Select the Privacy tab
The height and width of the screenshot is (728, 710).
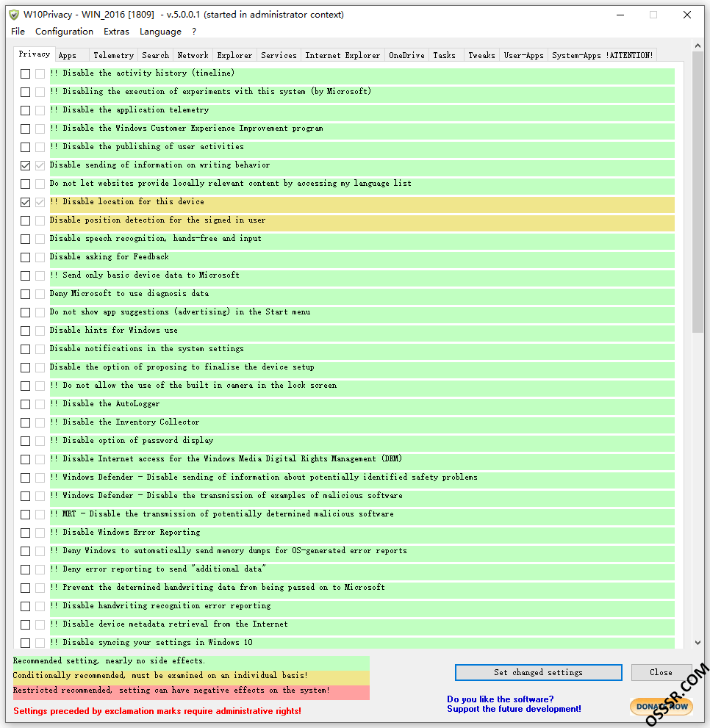point(35,54)
